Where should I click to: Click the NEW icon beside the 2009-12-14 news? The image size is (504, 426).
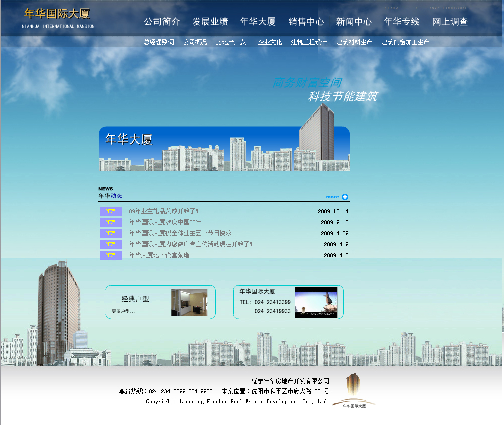coord(111,211)
